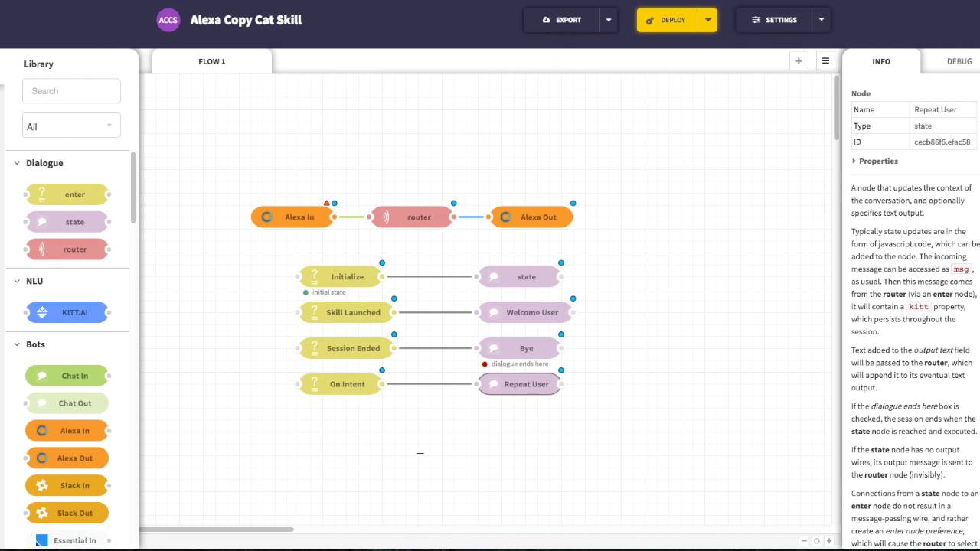Viewport: 980px width, 551px height.
Task: Click the Alexa In node on canvas
Action: pyautogui.click(x=292, y=217)
